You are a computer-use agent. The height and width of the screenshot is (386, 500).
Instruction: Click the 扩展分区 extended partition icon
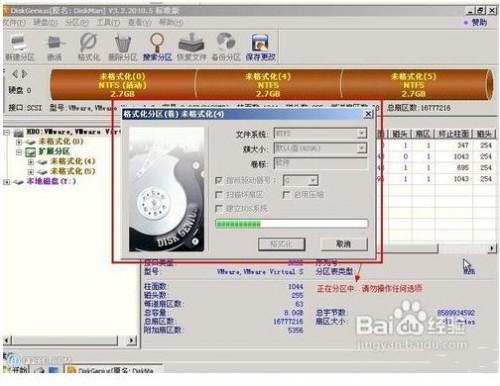point(31,152)
